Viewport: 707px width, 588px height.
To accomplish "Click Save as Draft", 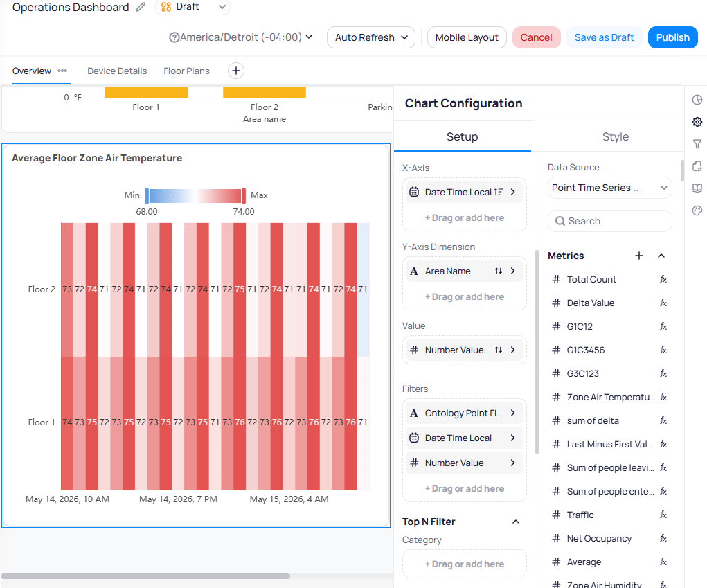I will point(604,37).
